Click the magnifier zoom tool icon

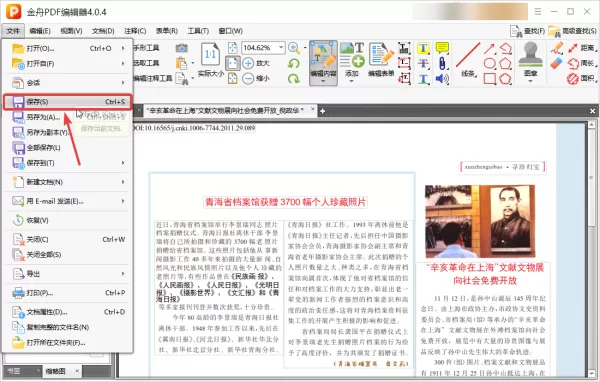(x=293, y=48)
